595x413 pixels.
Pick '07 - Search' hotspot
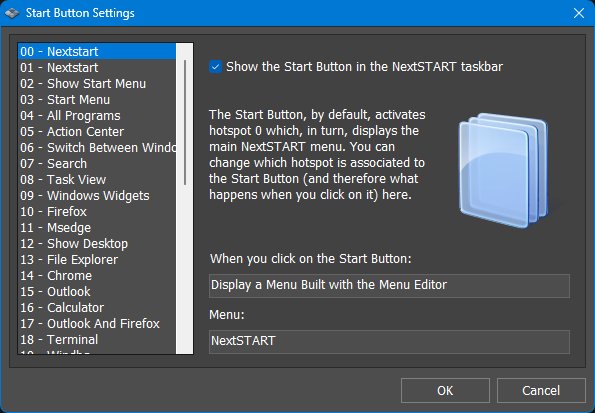click(97, 163)
